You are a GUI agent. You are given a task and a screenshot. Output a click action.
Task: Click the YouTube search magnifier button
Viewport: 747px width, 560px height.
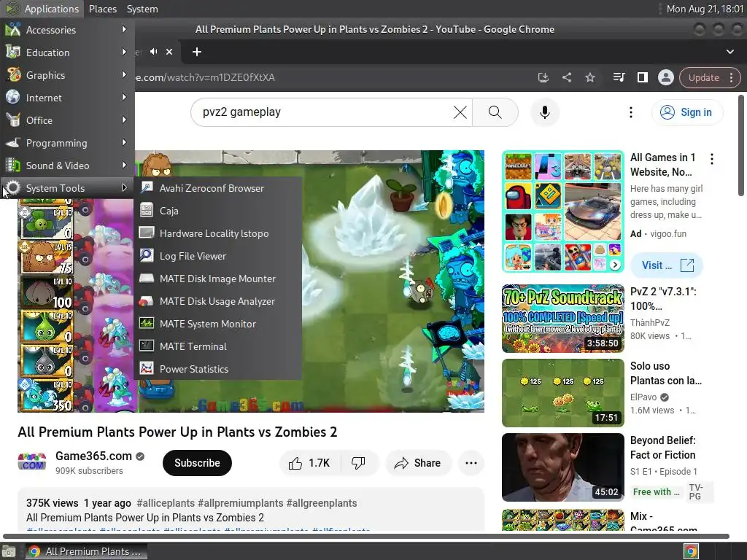(x=495, y=112)
